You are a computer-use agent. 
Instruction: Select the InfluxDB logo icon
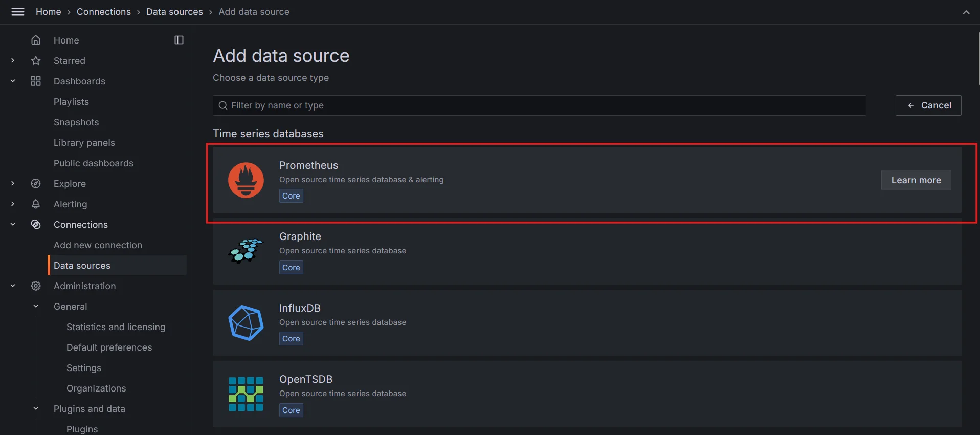(246, 323)
